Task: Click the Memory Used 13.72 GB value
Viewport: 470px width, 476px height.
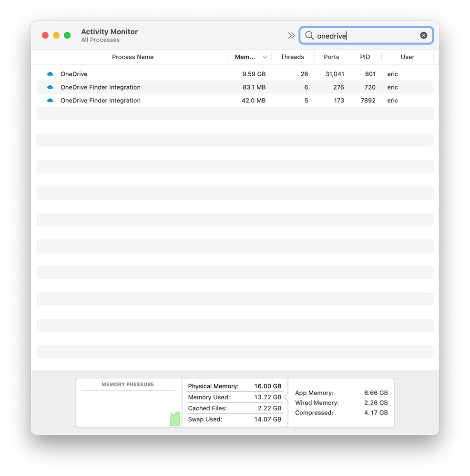Action: [x=268, y=397]
